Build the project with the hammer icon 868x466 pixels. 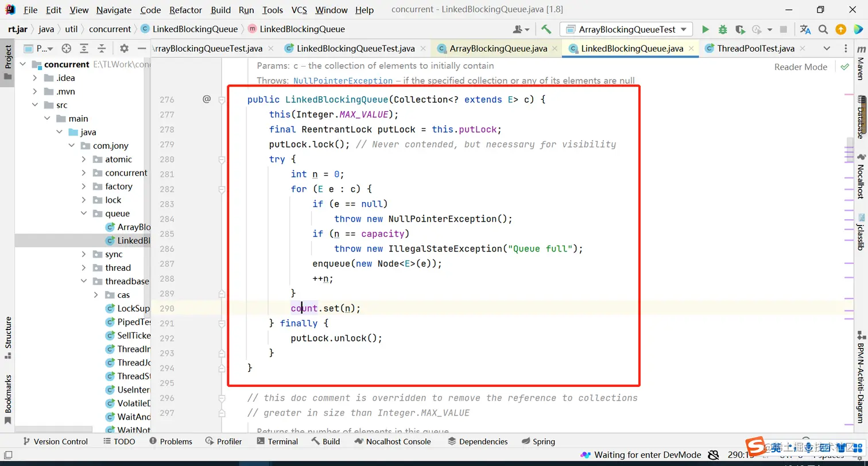click(546, 29)
